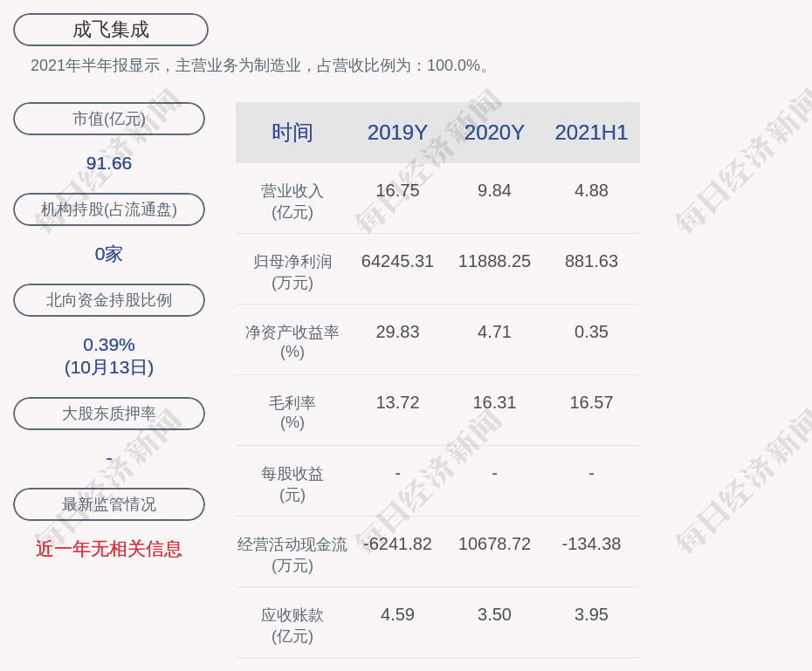Select ROE value 0.35
The height and width of the screenshot is (671, 812).
point(591,332)
